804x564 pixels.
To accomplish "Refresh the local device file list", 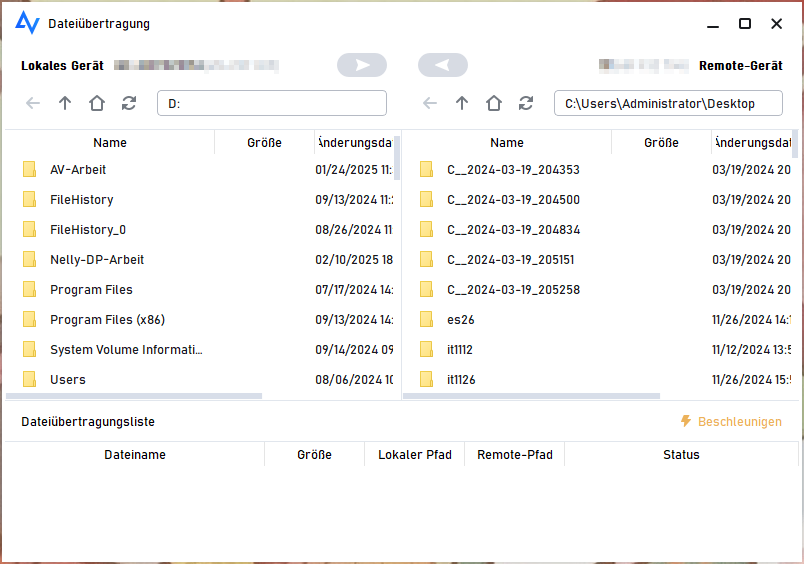I will pos(129,104).
